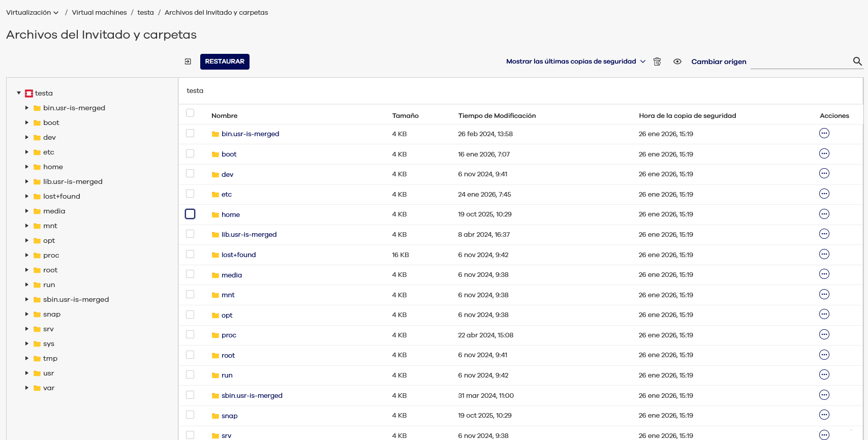The image size is (868, 440).
Task: Expand the etc folder in tree
Action: (27, 152)
